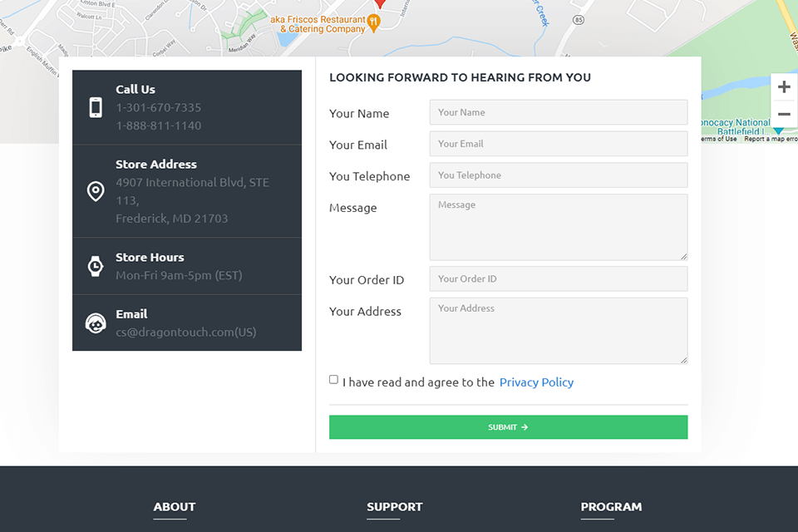
Task: Click the About footer heading
Action: point(175,507)
